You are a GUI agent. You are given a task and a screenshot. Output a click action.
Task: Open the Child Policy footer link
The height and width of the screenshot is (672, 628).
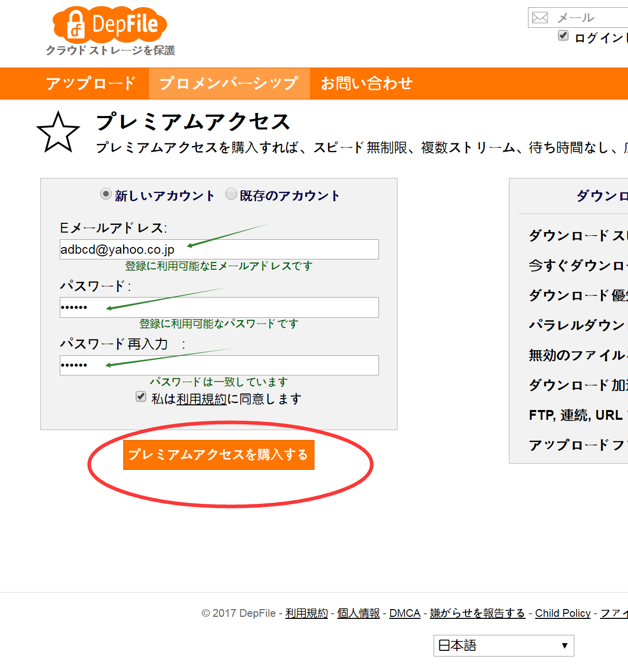(563, 613)
